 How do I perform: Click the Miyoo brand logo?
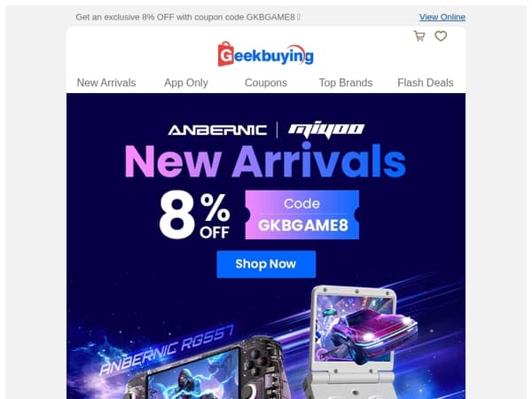click(326, 130)
